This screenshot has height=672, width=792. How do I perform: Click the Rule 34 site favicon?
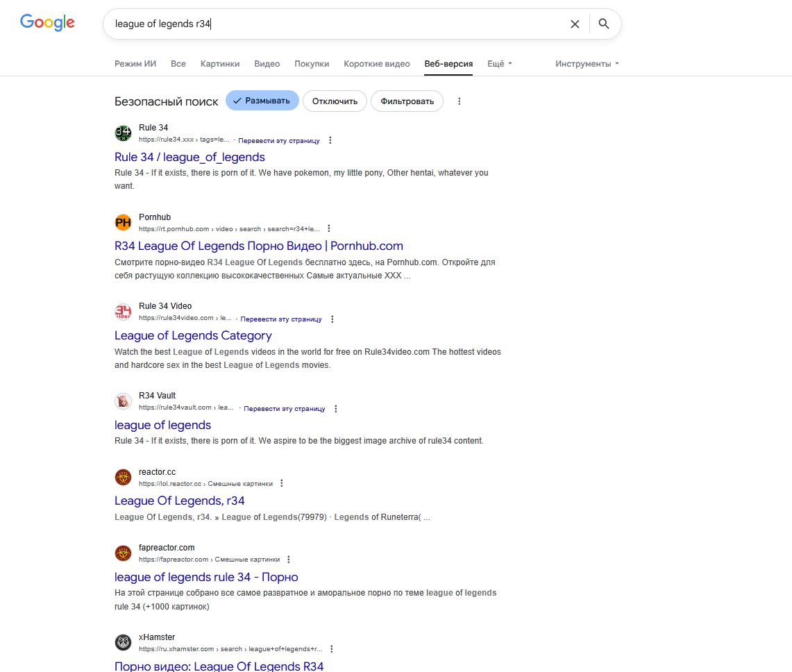[x=123, y=133]
